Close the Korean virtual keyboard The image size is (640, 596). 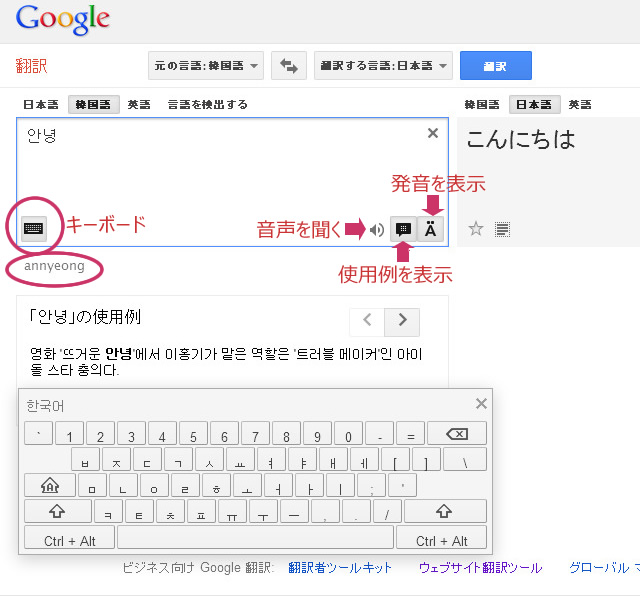481,404
